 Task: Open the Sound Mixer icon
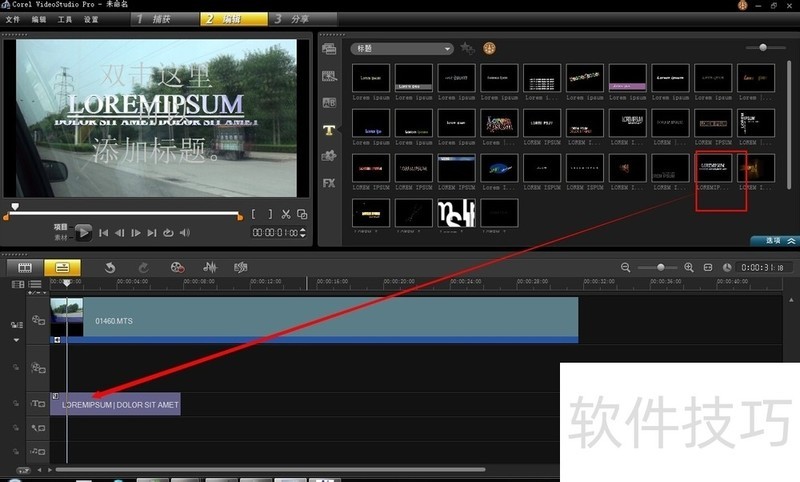210,267
